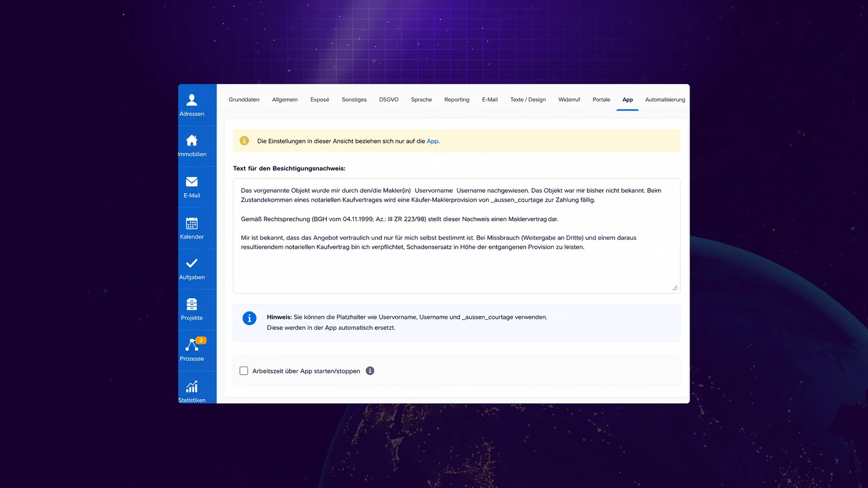Viewport: 868px width, 488px height.
Task: Click the yellow info icon in the banner
Action: tap(244, 141)
